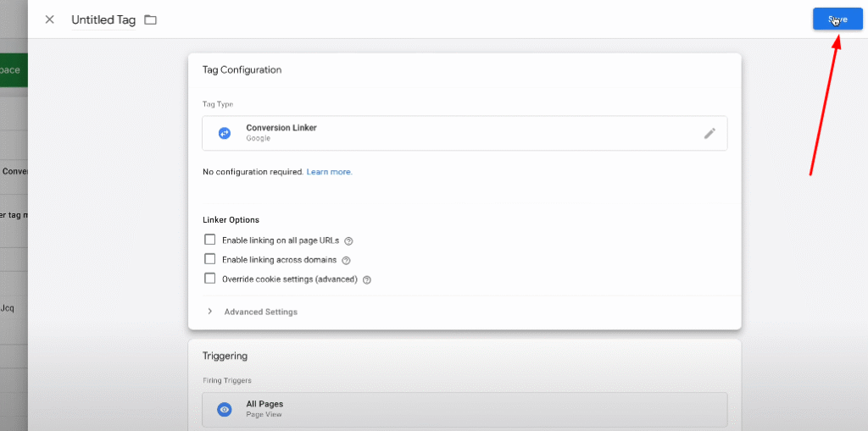The width and height of the screenshot is (868, 431).
Task: Tick Enable linking across domains checkbox
Action: point(210,259)
